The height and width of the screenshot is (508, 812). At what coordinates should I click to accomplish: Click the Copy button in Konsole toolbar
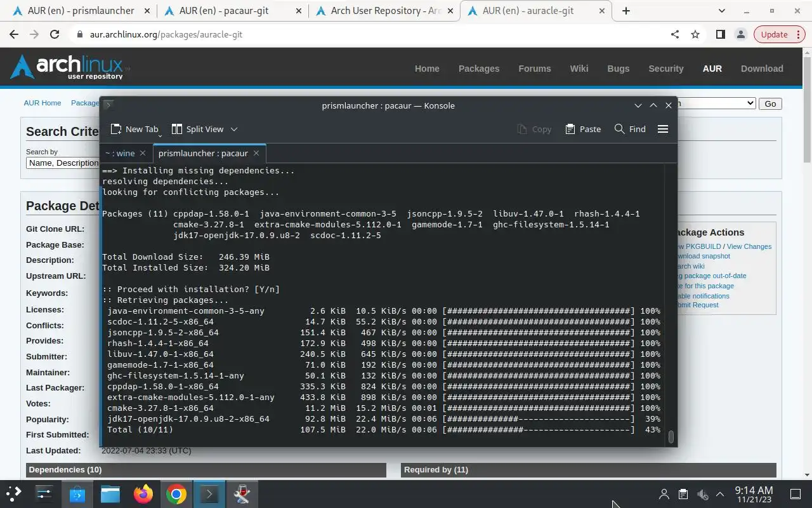point(534,129)
